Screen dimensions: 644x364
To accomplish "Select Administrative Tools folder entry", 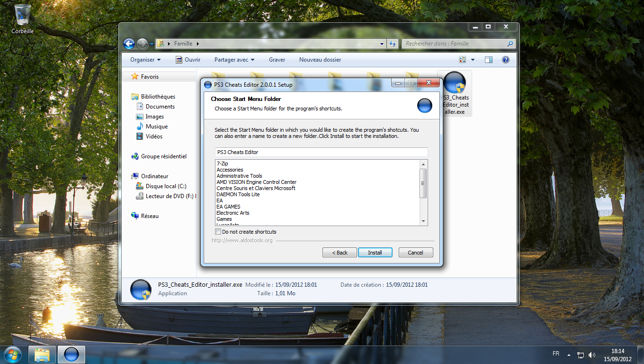I will click(239, 176).
